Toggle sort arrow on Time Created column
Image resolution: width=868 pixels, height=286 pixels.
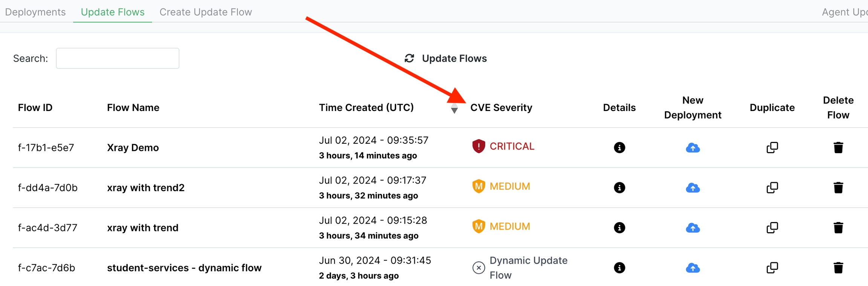click(x=454, y=108)
